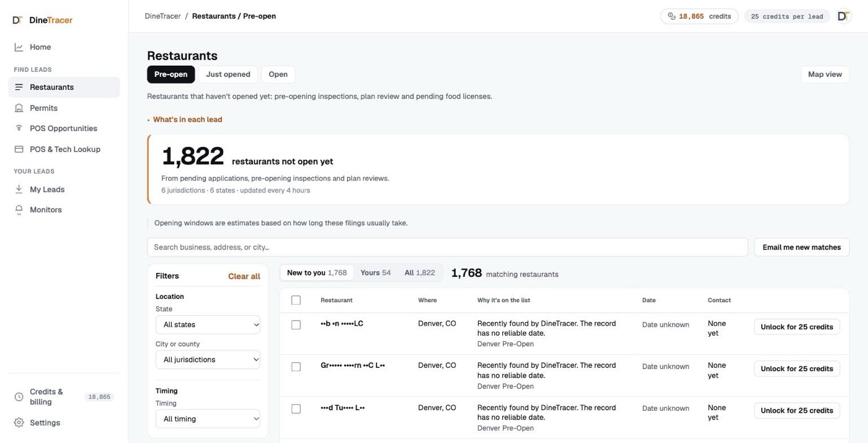Viewport: 868px width, 443px height.
Task: Click the Credits & billing clock icon
Action: (x=19, y=396)
